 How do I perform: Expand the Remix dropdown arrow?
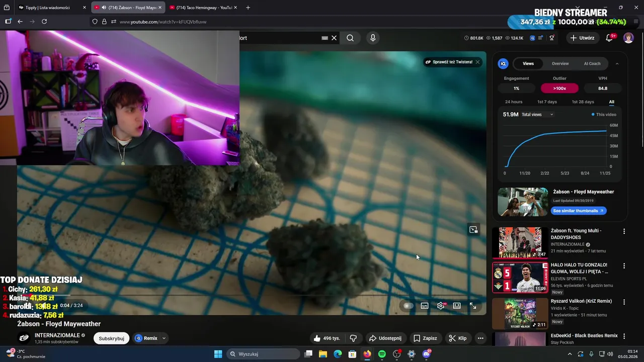[x=164, y=338]
